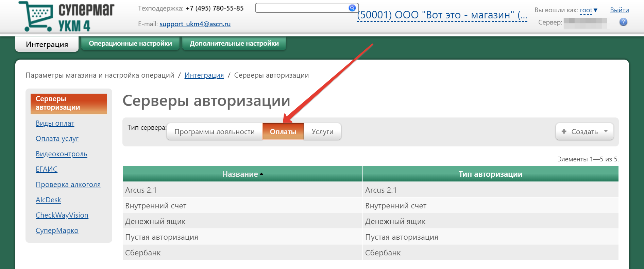The height and width of the screenshot is (269, 644).
Task: Open Виды оплат in the sidebar
Action: [55, 123]
